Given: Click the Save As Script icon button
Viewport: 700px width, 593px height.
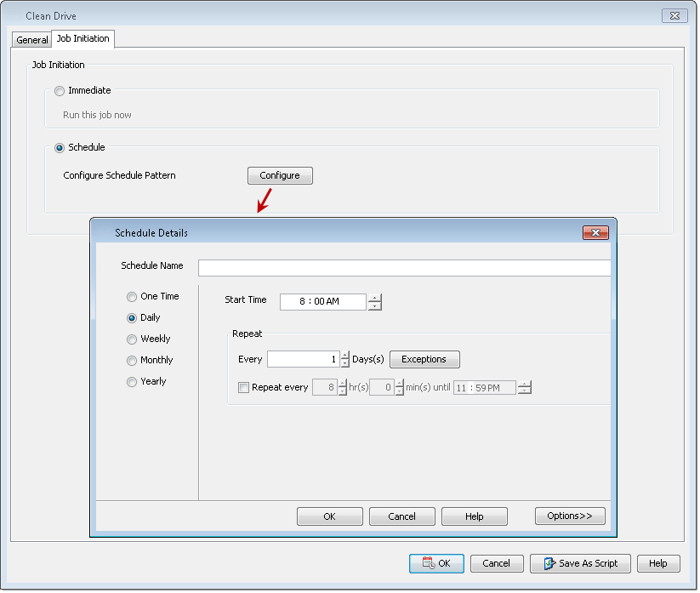Looking at the screenshot, I should 580,563.
